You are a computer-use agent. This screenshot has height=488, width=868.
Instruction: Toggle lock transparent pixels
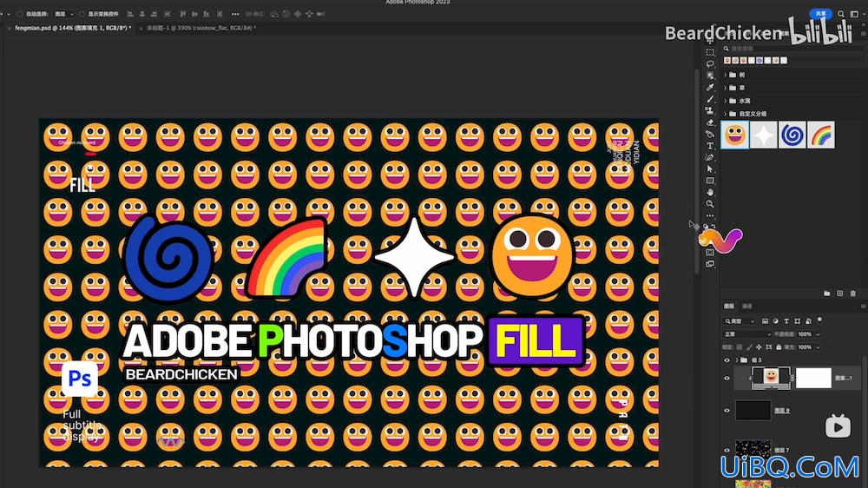(x=739, y=347)
